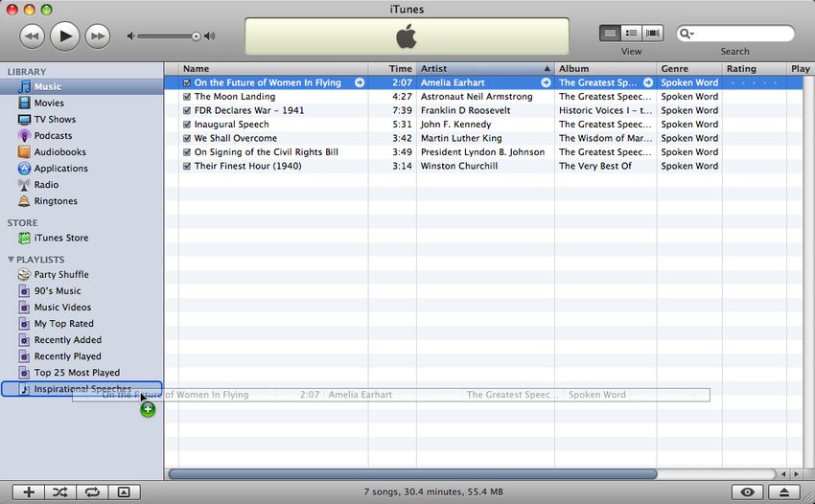Open Audiobooks in the sidebar

point(81,151)
